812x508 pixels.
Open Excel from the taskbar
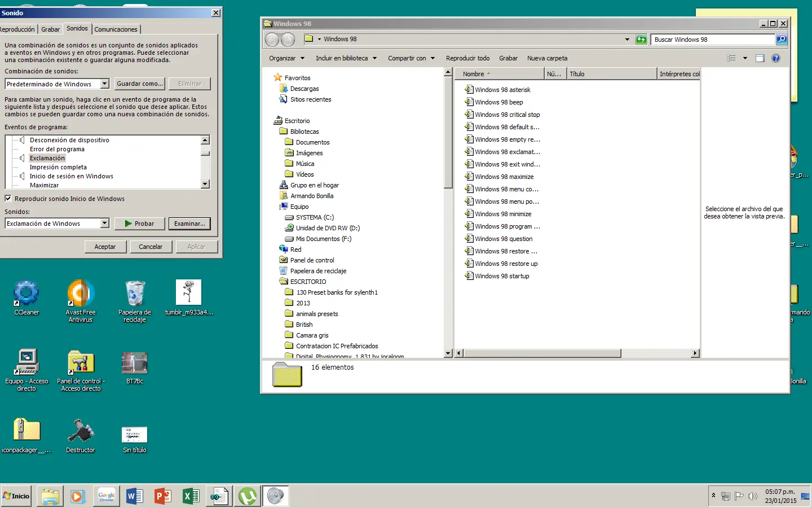click(191, 496)
